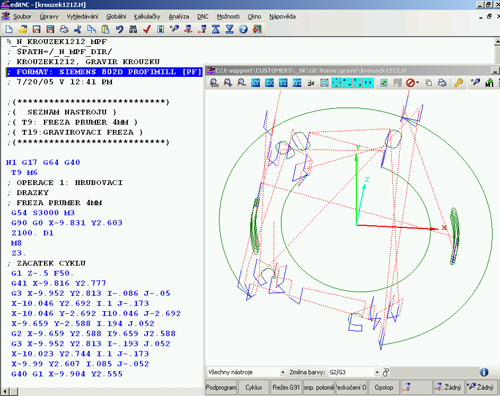Toggle the last cyan display mode button
Image resolution: width=500 pixels, height=396 pixels.
[368, 83]
